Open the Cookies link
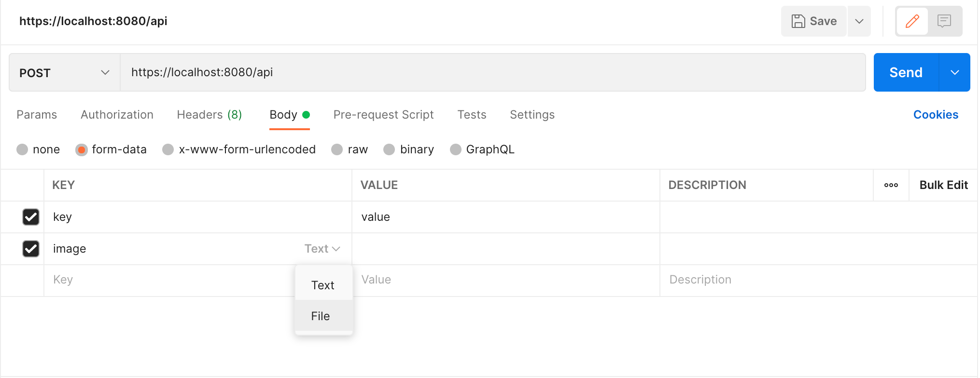 point(935,115)
